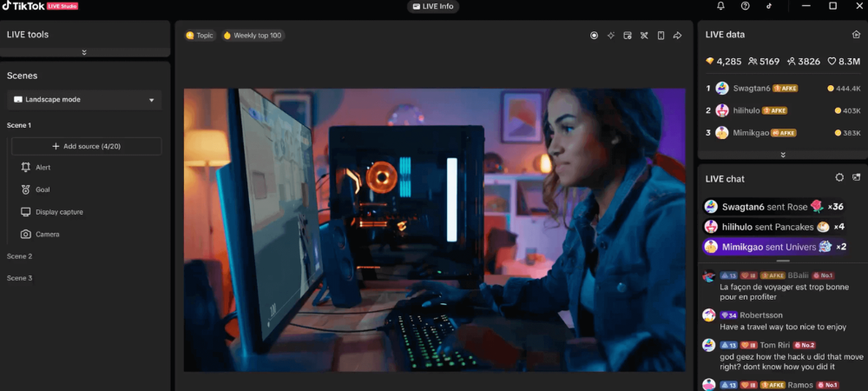
Task: Click the record icon above the preview
Action: click(x=594, y=36)
